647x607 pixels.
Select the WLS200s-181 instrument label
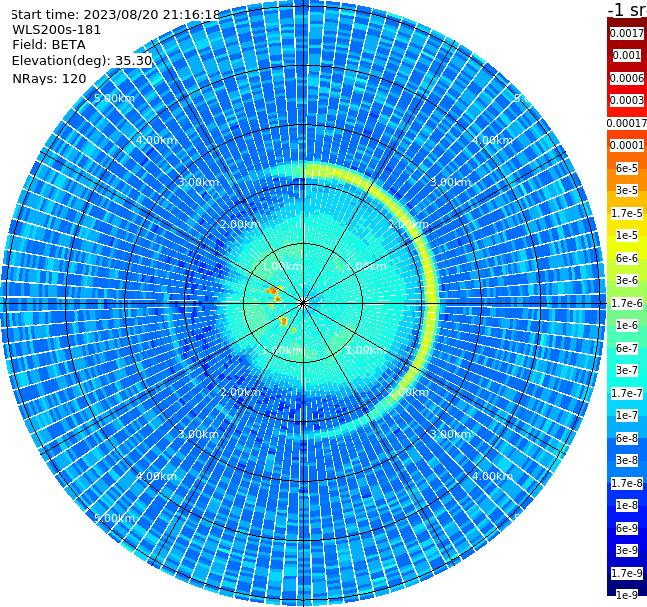tap(57, 30)
